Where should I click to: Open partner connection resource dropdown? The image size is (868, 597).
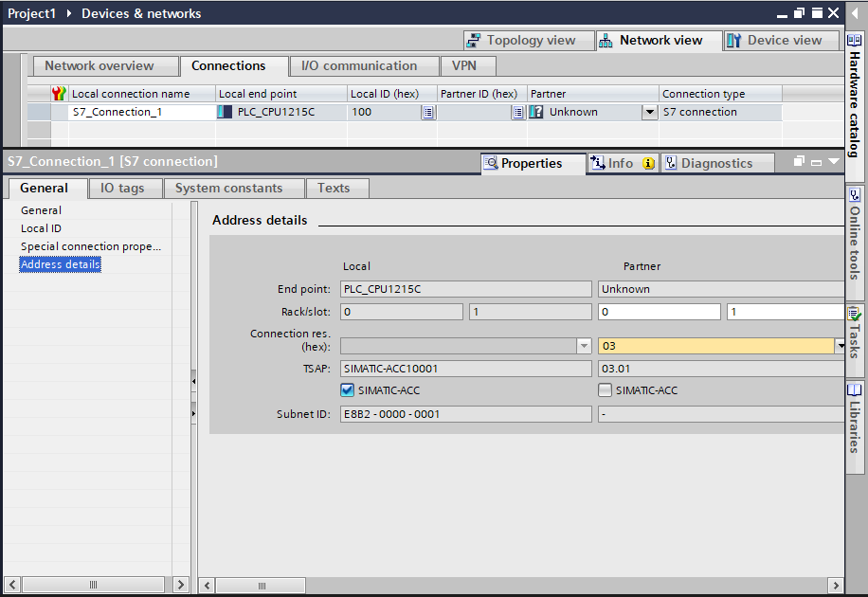(841, 347)
